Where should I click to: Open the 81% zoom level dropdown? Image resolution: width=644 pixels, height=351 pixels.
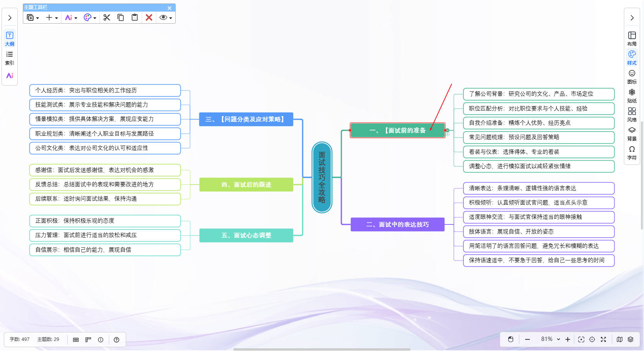550,339
